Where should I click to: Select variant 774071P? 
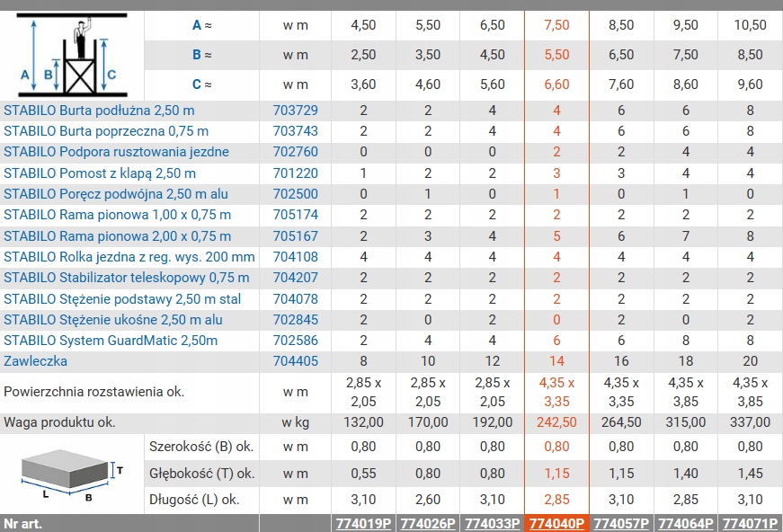click(x=750, y=524)
